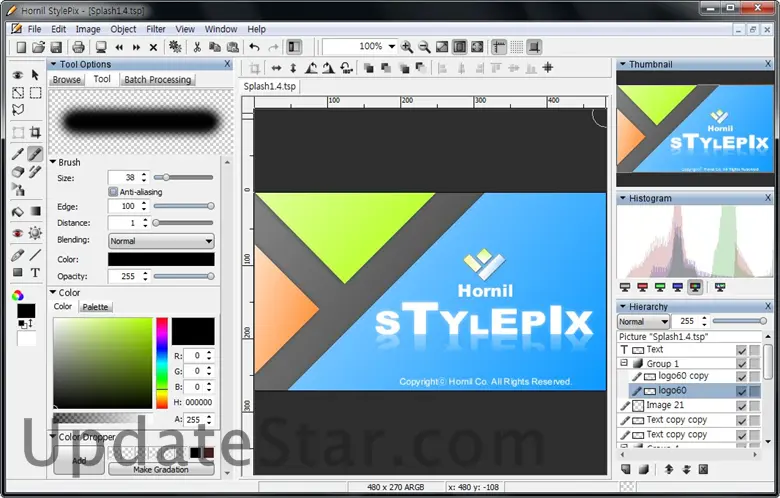780x498 pixels.
Task: Toggle visibility checkbox of Image 21
Action: coord(741,406)
